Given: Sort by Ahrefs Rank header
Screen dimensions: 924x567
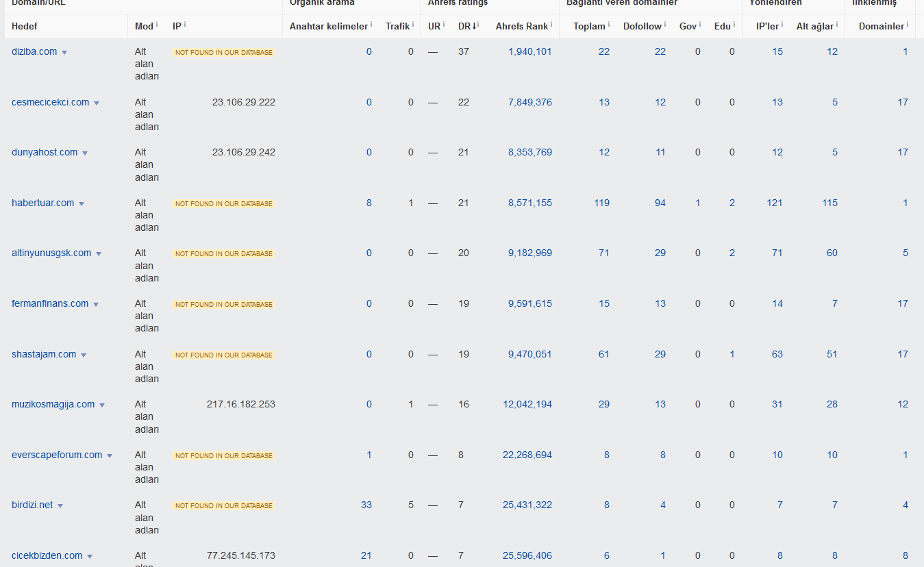Looking at the screenshot, I should click(x=522, y=26).
